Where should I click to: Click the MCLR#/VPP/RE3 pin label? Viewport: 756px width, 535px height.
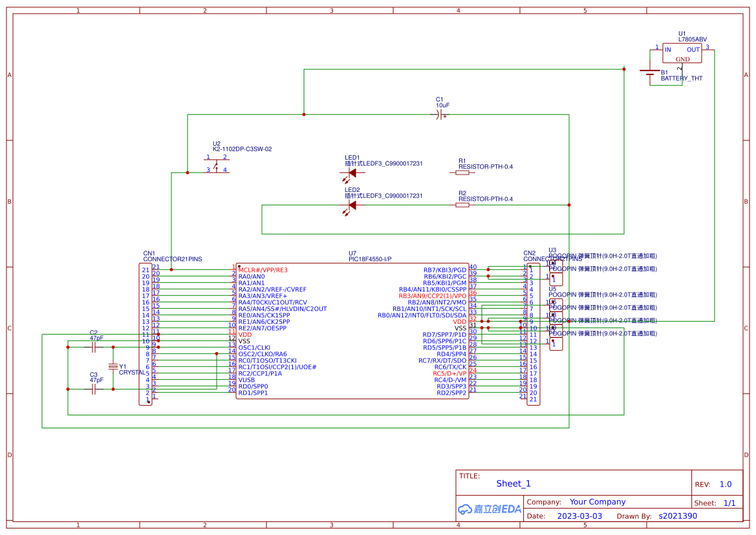[263, 270]
